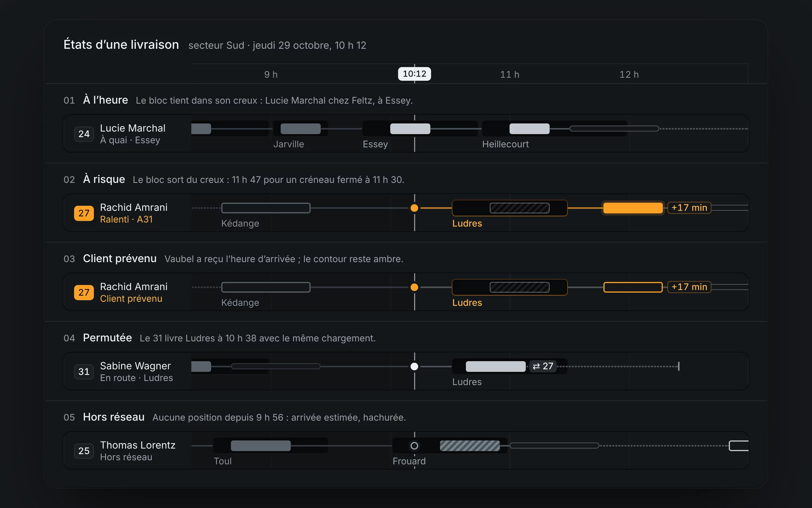Select Kédange outline block in À risque row
The width and height of the screenshot is (812, 508).
point(266,208)
